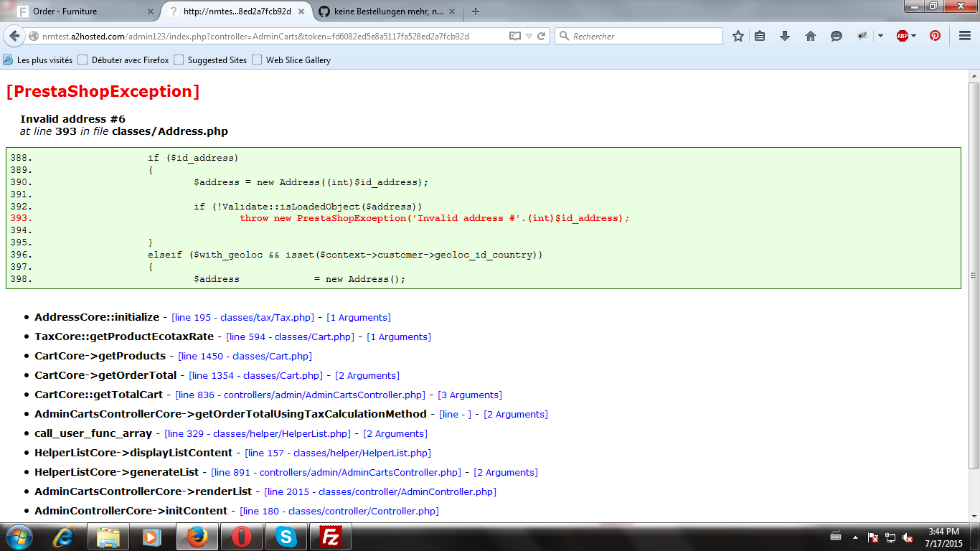Select the nmtest admin carts tab
Viewport: 980px width, 551px height.
click(236, 11)
